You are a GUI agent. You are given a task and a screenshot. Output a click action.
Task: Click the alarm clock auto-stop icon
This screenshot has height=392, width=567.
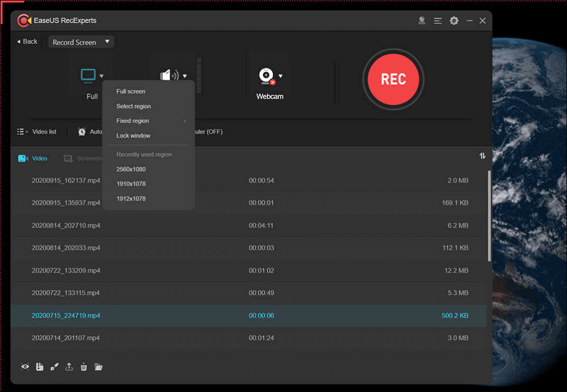coord(82,132)
